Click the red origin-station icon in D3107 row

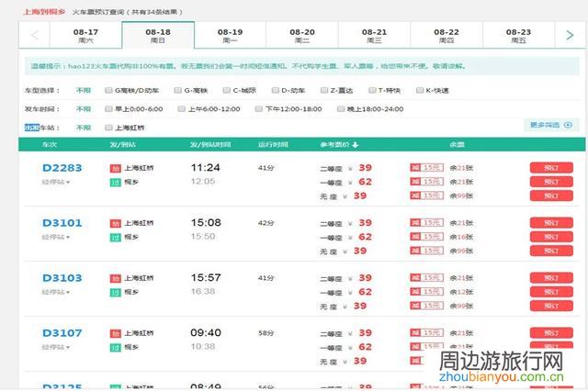click(116, 333)
